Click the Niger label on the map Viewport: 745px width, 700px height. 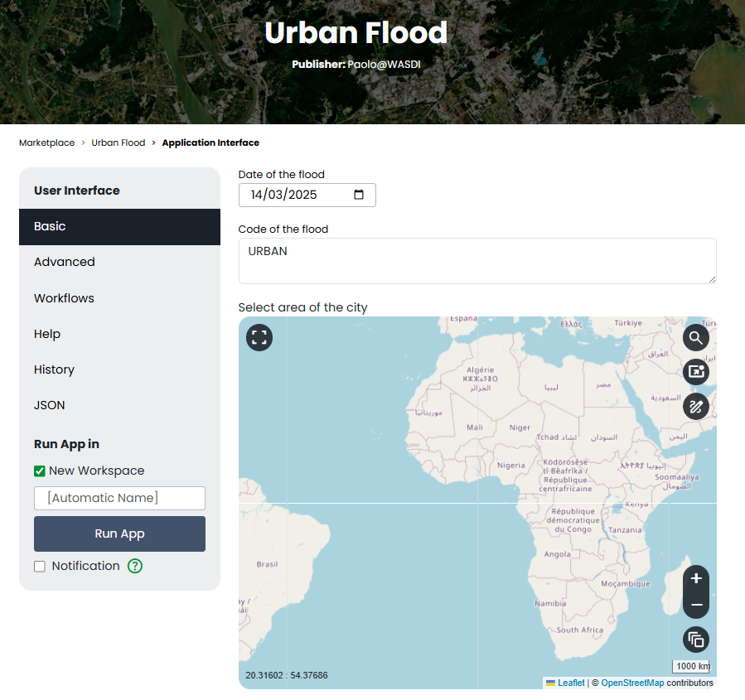(520, 428)
